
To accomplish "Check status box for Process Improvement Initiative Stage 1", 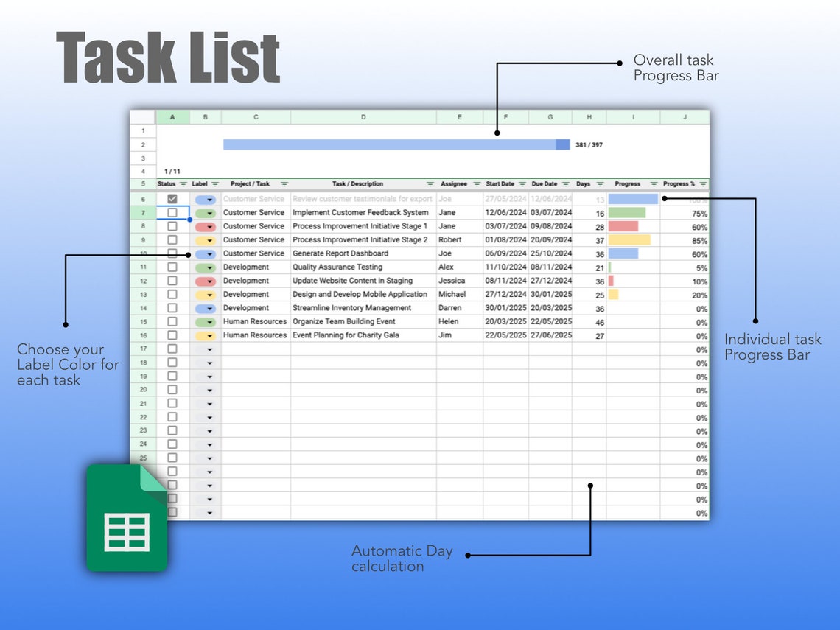I will [172, 226].
